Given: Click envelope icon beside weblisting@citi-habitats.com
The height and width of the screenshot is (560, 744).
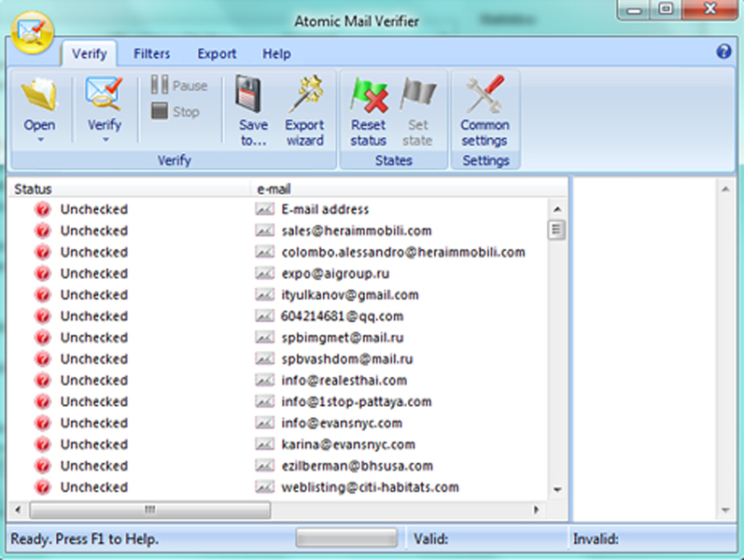Looking at the screenshot, I should (x=264, y=487).
